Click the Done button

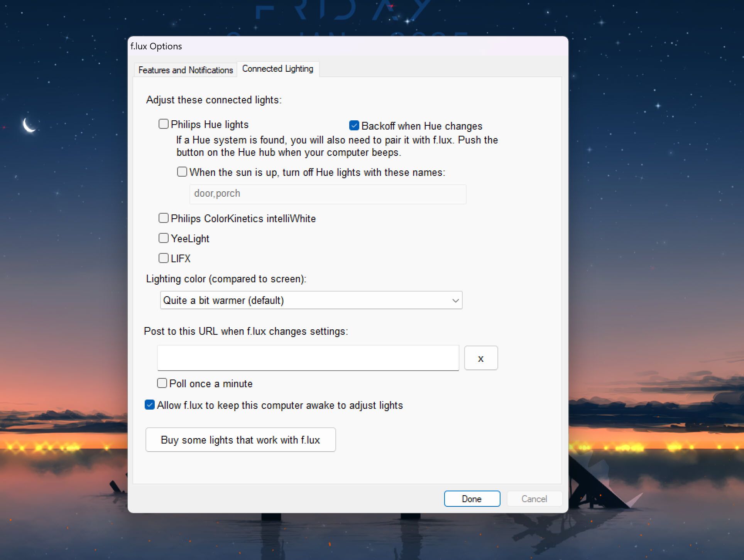[x=471, y=499]
